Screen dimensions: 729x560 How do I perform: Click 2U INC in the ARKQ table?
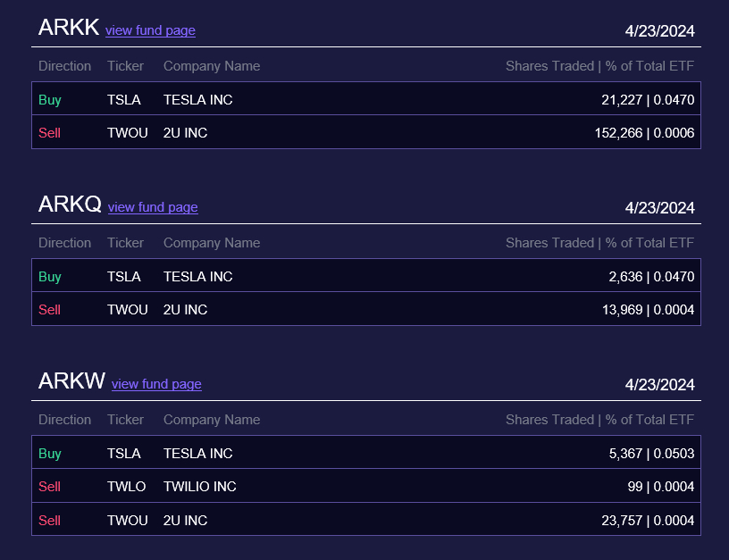(x=185, y=310)
